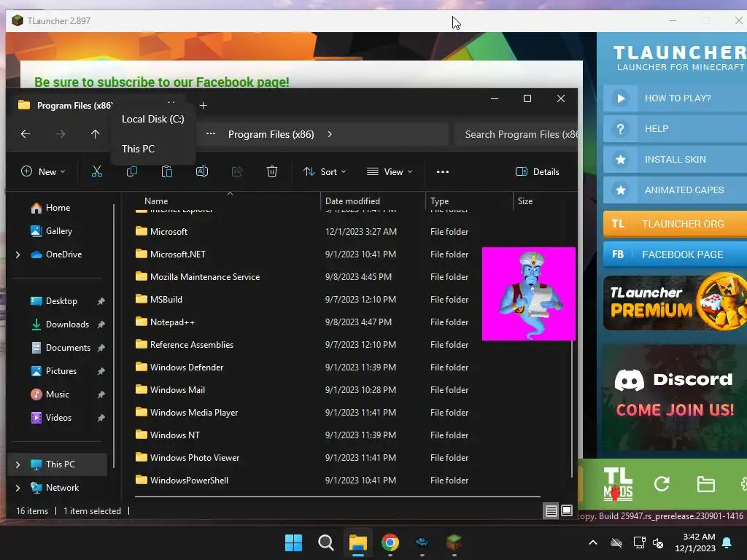The height and width of the screenshot is (560, 747).
Task: Go back in File Explorer
Action: point(26,134)
